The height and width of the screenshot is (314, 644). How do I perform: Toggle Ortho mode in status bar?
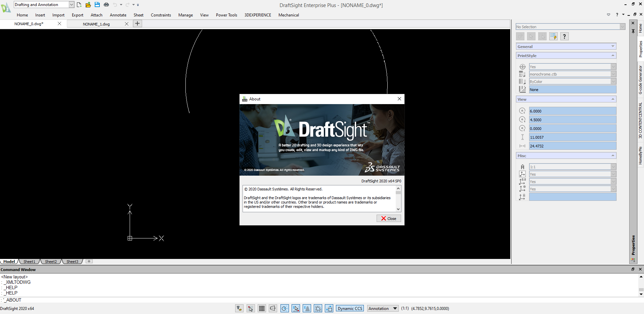273,308
